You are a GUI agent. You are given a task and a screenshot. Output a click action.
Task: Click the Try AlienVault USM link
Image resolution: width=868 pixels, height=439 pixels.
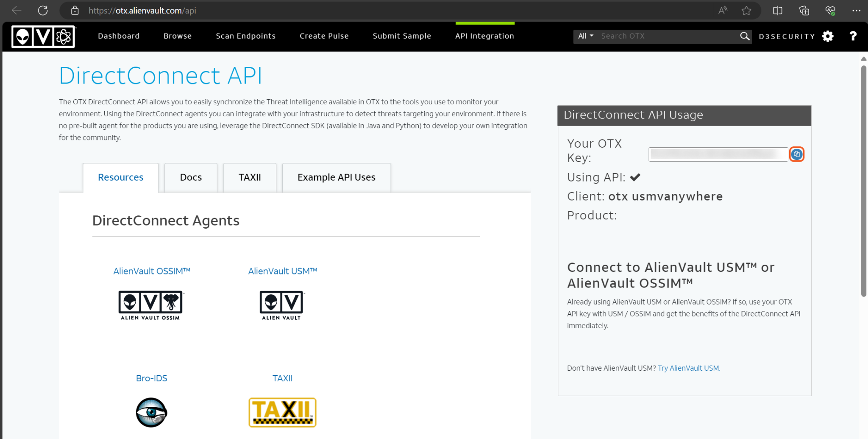(x=688, y=368)
